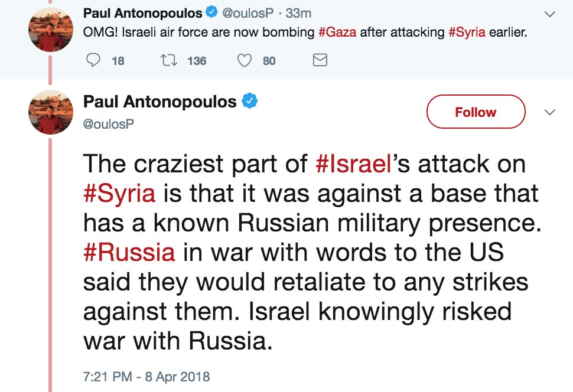Click the main tweet's profile avatar
This screenshot has width=573, height=392.
[51, 112]
